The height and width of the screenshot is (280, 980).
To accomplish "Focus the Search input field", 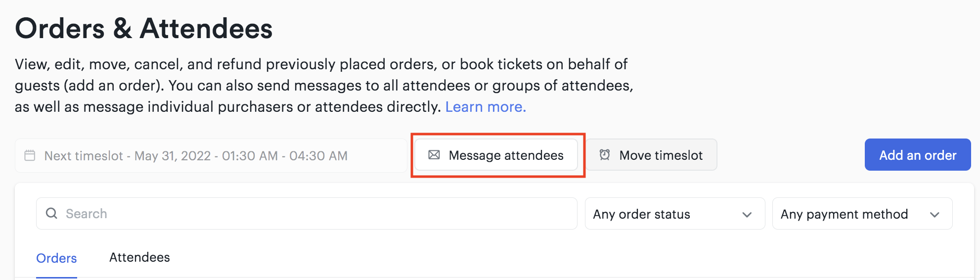I will (x=307, y=214).
